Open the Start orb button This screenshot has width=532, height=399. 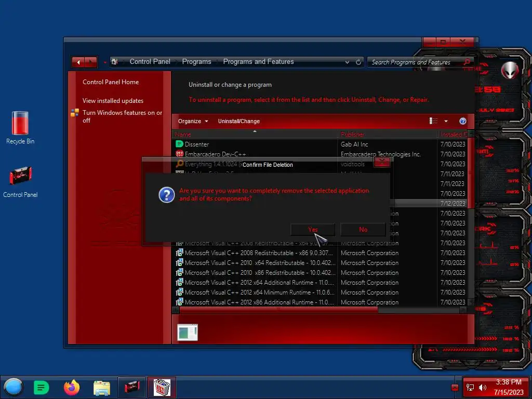coord(13,387)
